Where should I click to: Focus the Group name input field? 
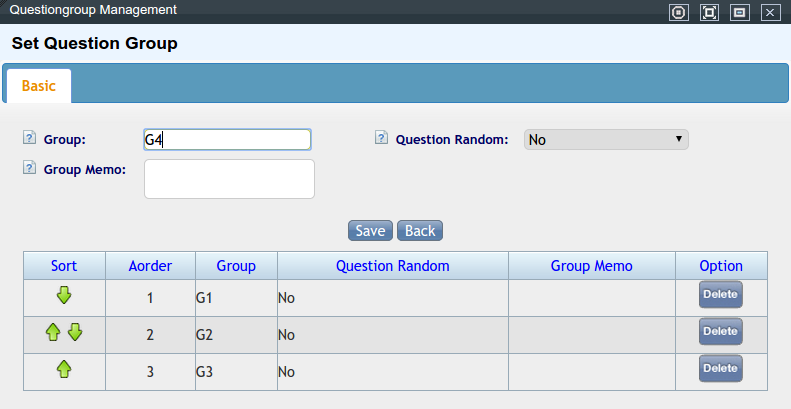click(227, 139)
